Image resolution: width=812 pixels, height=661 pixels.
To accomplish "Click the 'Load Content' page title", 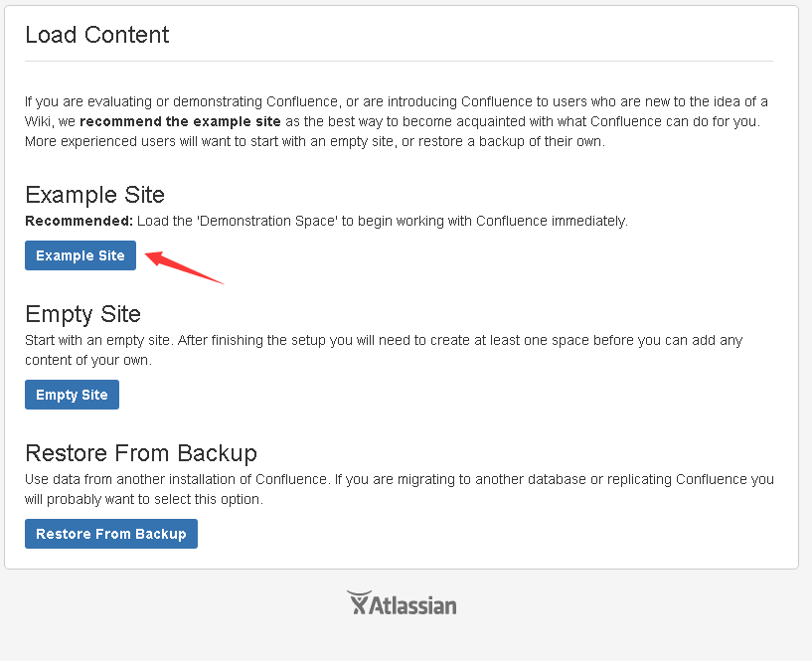I will [97, 35].
